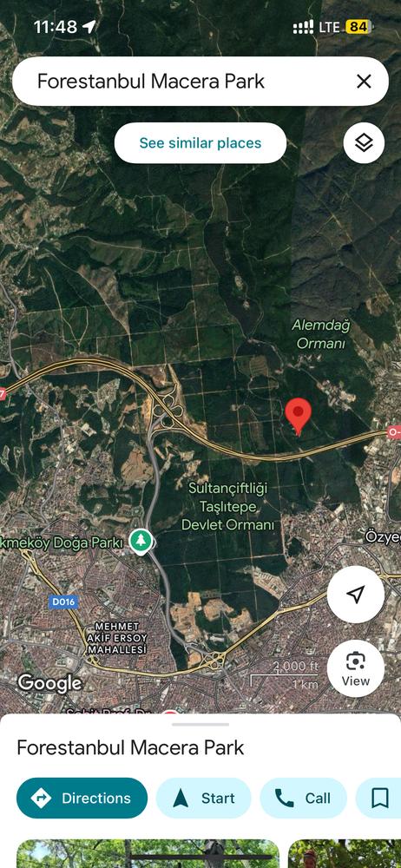Open the map layers selector
This screenshot has height=868, width=401.
tap(364, 143)
